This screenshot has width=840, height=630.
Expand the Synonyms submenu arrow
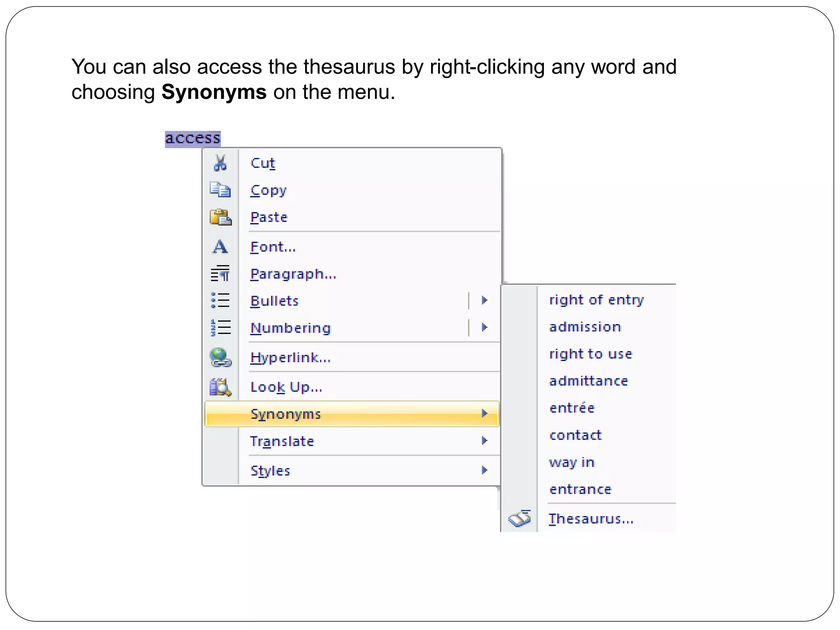484,413
